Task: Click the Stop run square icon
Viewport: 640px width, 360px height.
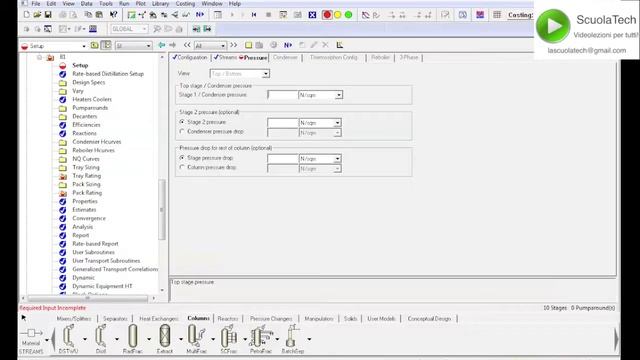Action: [x=268, y=15]
